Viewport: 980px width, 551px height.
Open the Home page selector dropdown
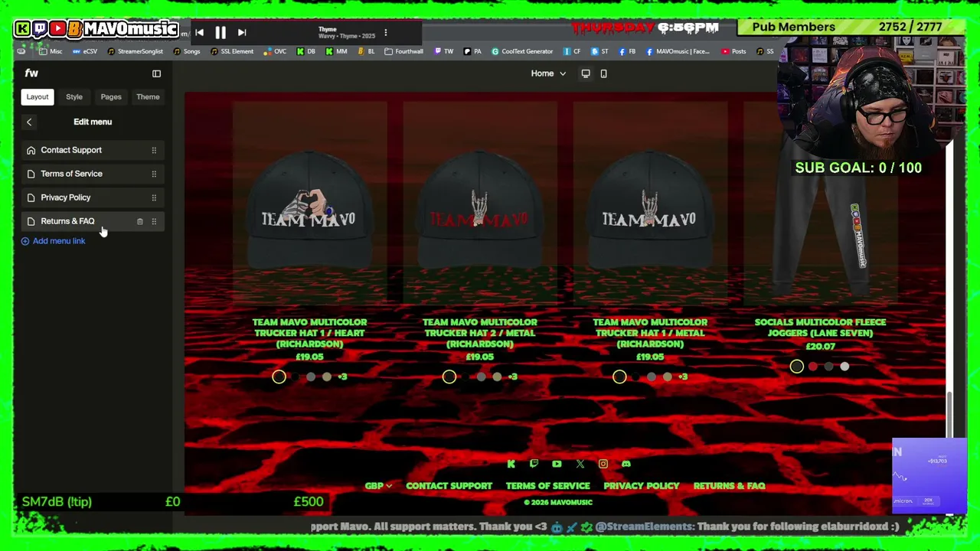[x=548, y=73]
